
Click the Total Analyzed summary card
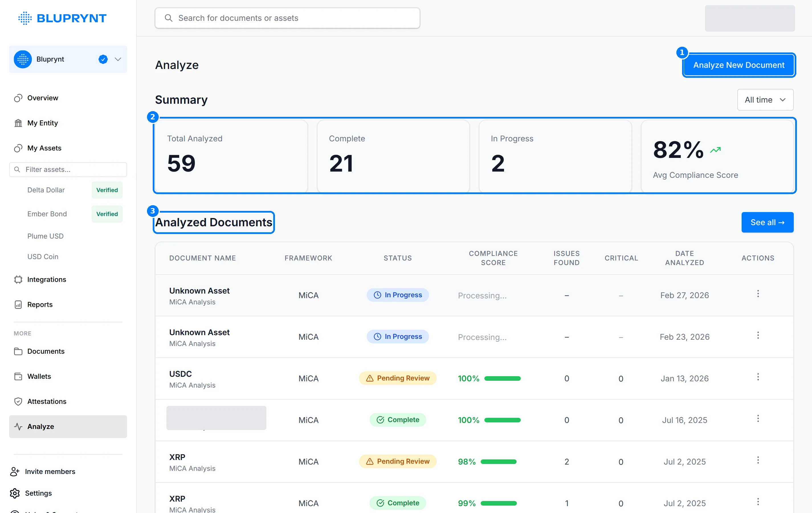(232, 156)
